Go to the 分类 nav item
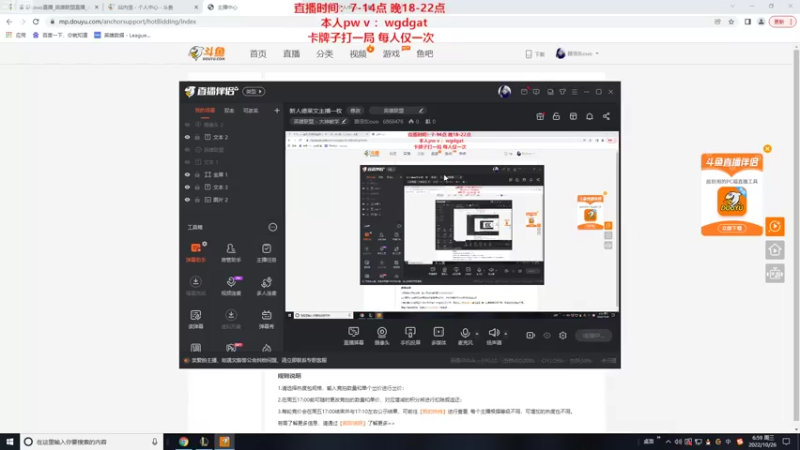 click(324, 54)
